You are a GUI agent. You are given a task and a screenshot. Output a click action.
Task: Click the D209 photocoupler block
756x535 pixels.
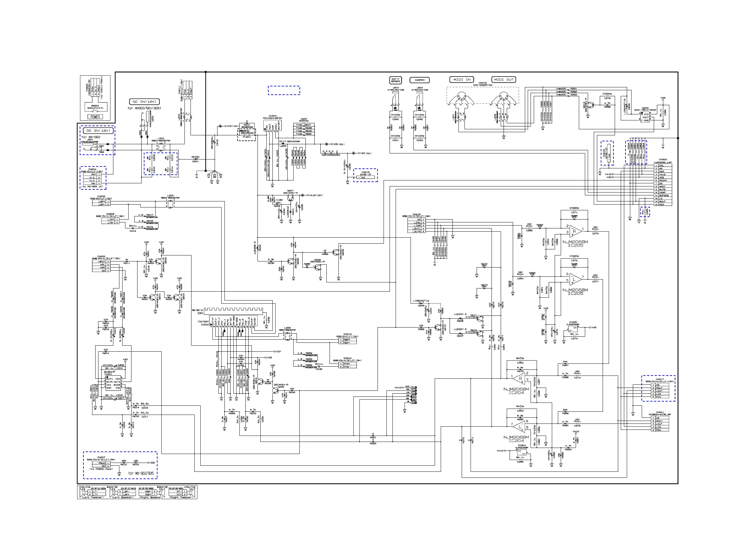(645, 117)
